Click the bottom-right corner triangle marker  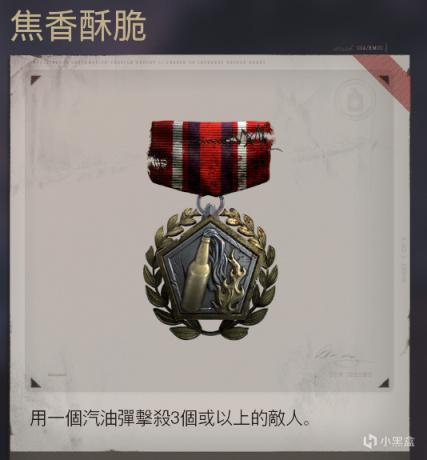pos(384,383)
